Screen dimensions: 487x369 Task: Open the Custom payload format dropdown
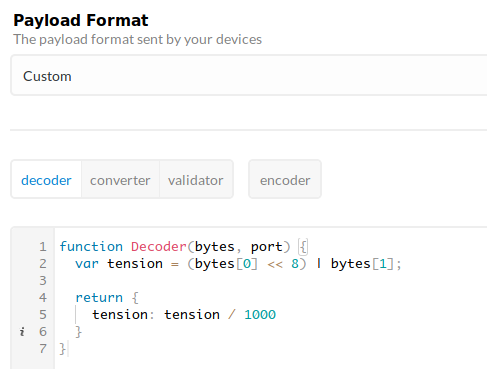click(249, 76)
